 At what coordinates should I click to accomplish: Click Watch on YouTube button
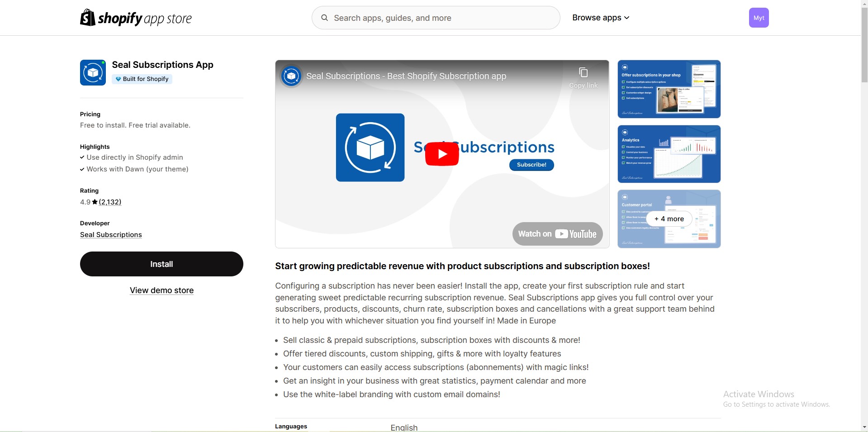point(557,234)
